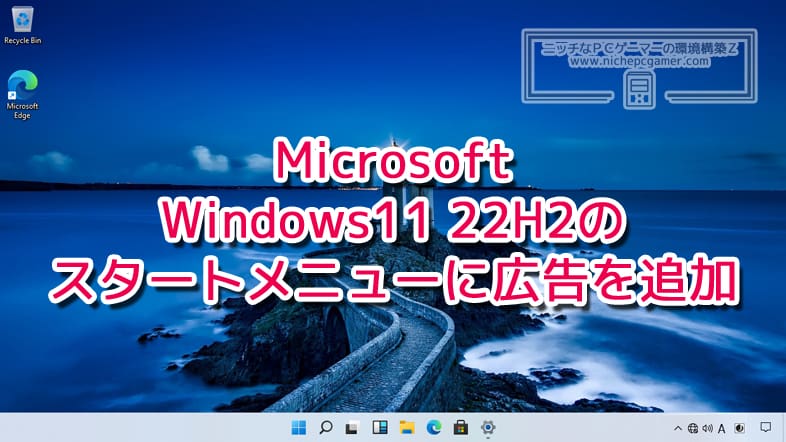Open the Widgets panel icon
The width and height of the screenshot is (786, 442).
click(x=380, y=427)
